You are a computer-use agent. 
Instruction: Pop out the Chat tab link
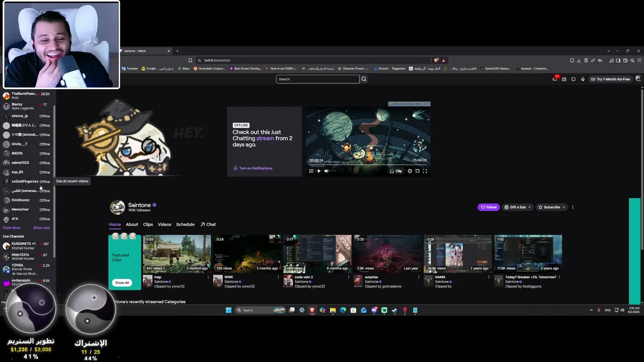(x=208, y=225)
